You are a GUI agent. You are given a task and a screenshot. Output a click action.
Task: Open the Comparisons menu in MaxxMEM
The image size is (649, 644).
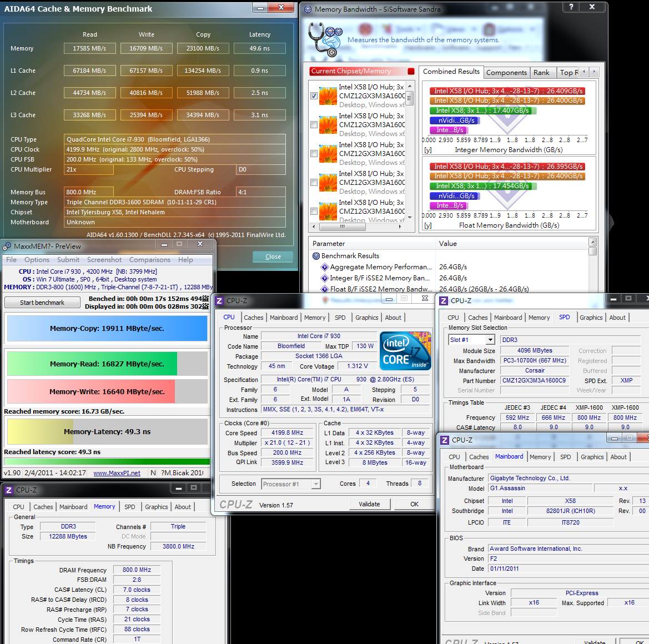point(150,259)
